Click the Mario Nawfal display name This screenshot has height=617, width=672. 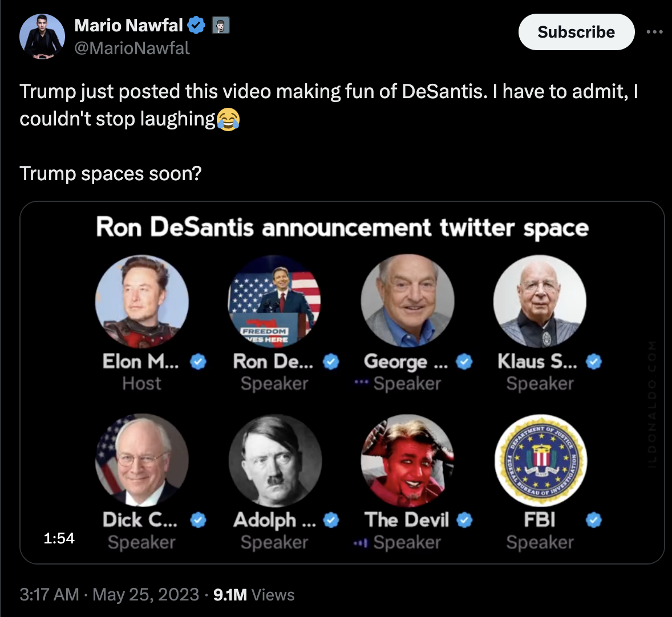point(128,25)
